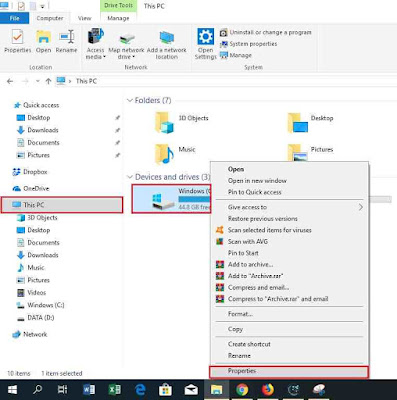Click the Rename ribbon icon
Viewport: 397px width, 400px height.
(66, 41)
